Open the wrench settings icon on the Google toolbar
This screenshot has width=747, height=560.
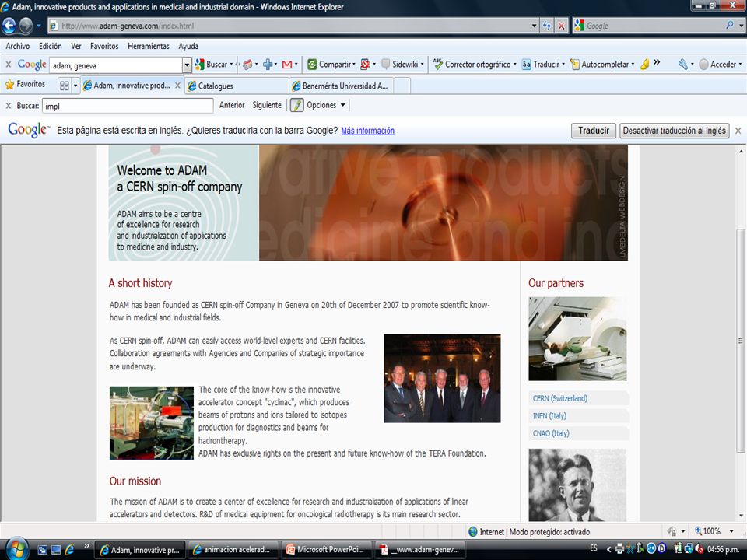pos(683,65)
